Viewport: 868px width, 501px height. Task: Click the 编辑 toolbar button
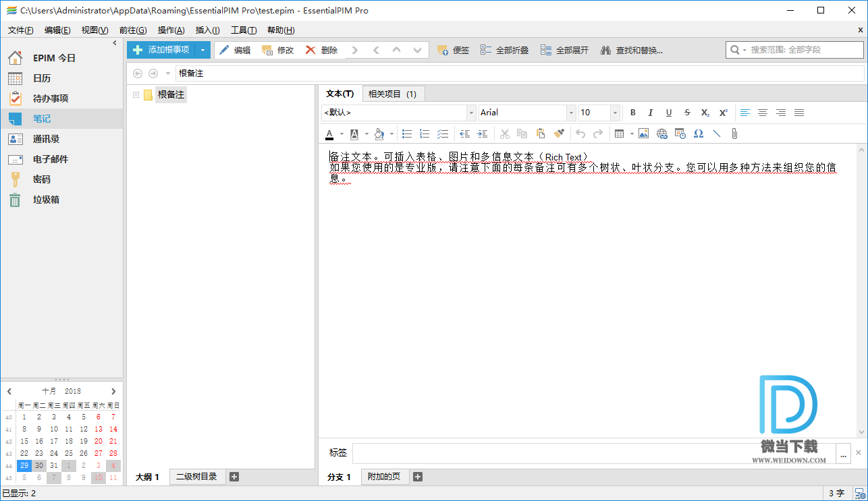235,50
